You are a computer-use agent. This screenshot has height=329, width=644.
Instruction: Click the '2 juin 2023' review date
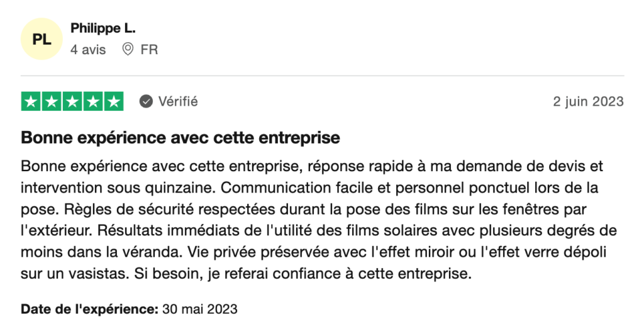click(588, 101)
